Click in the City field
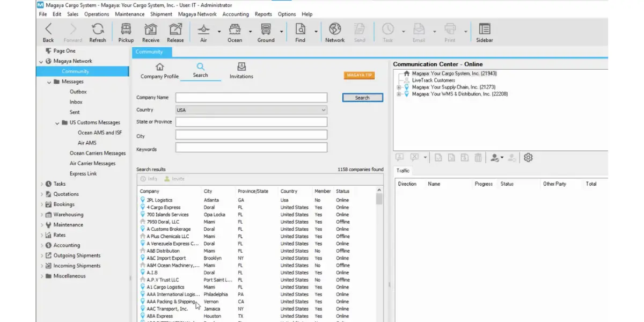Viewport: 644px width, 322px height. click(x=251, y=135)
